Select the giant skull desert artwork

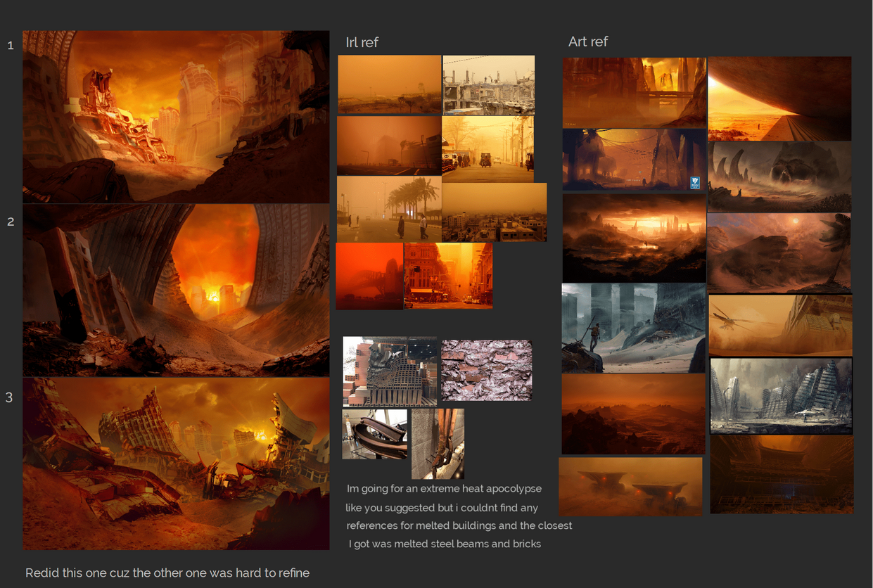(779, 177)
